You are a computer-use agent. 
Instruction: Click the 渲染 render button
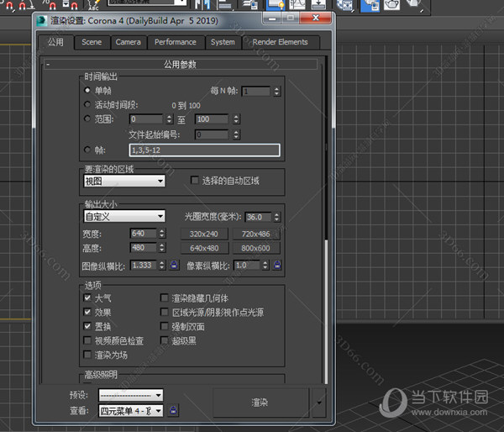(260, 403)
